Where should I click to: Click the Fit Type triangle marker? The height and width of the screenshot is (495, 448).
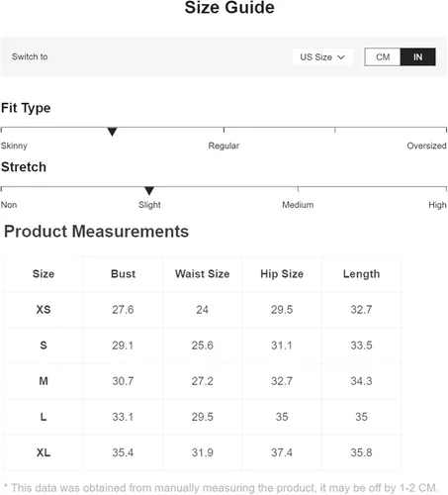[x=112, y=132]
